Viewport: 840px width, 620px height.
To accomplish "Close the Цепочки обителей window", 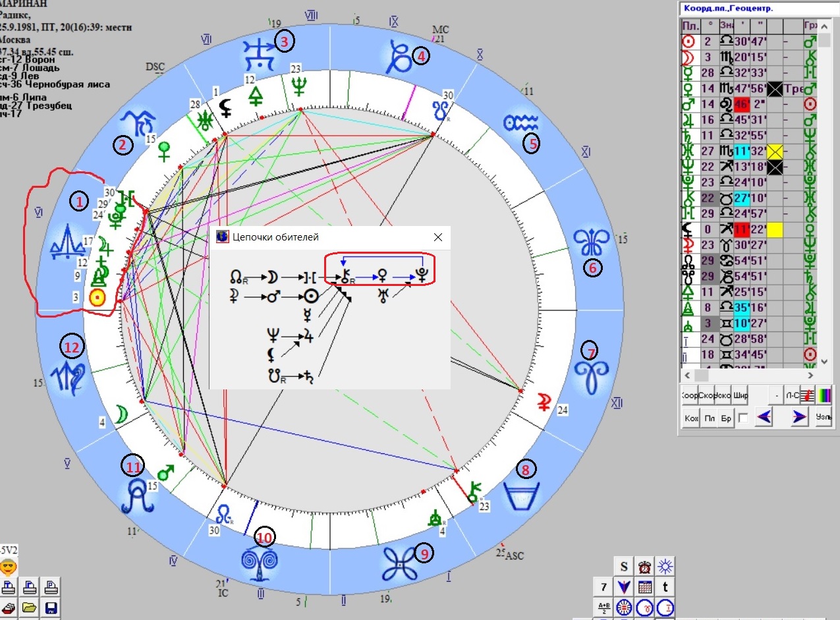I will pyautogui.click(x=438, y=237).
